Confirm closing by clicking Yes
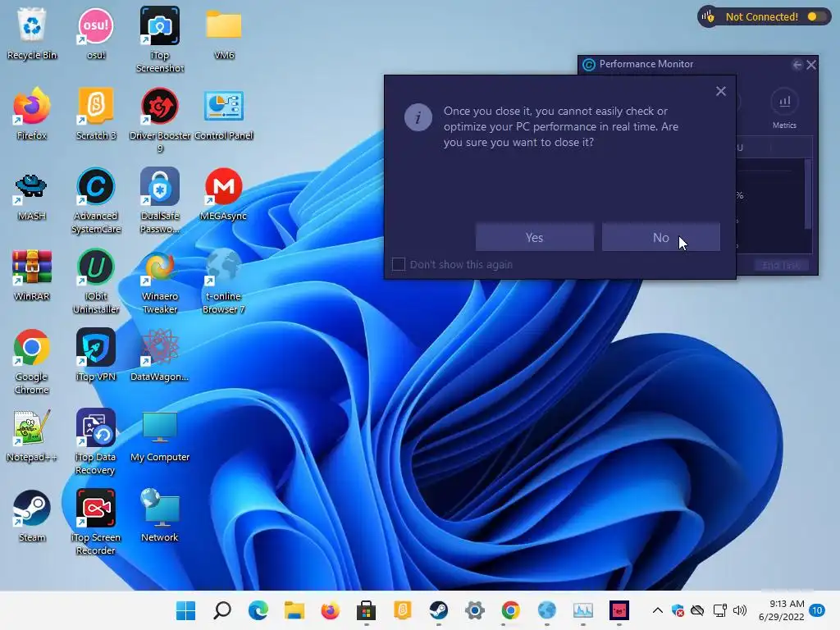This screenshot has width=840, height=630. point(534,237)
